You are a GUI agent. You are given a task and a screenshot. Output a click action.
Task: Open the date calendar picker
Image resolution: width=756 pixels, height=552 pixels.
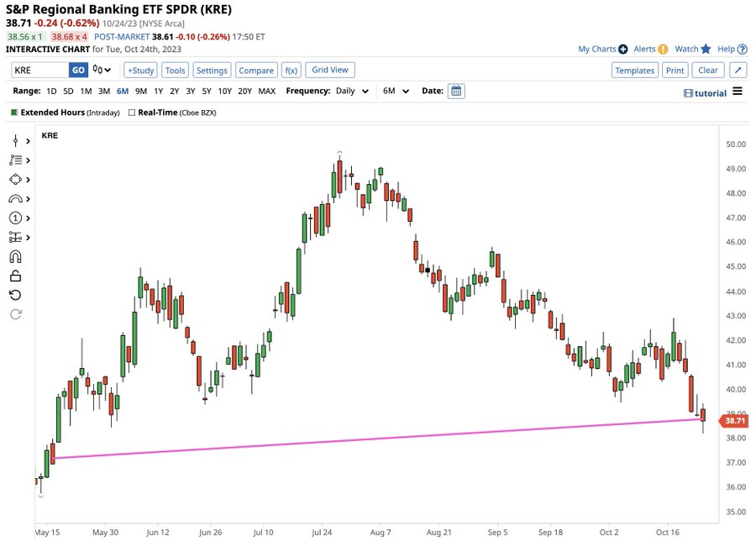click(x=456, y=91)
